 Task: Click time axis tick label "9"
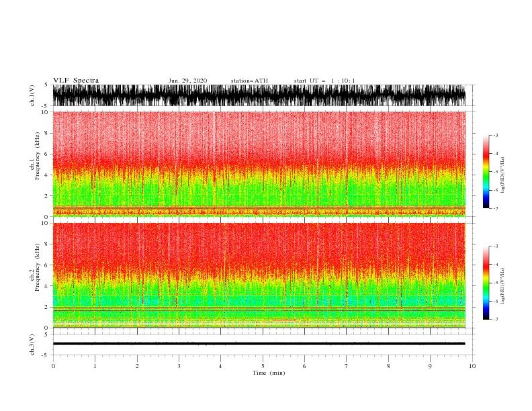pyautogui.click(x=430, y=366)
